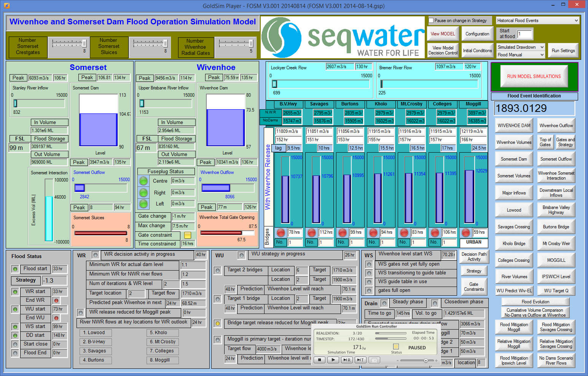
Task: Open Flood Evolution chart
Action: click(535, 302)
